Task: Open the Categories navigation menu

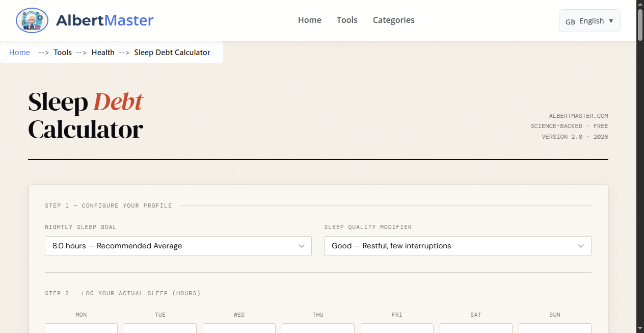Action: pos(393,20)
